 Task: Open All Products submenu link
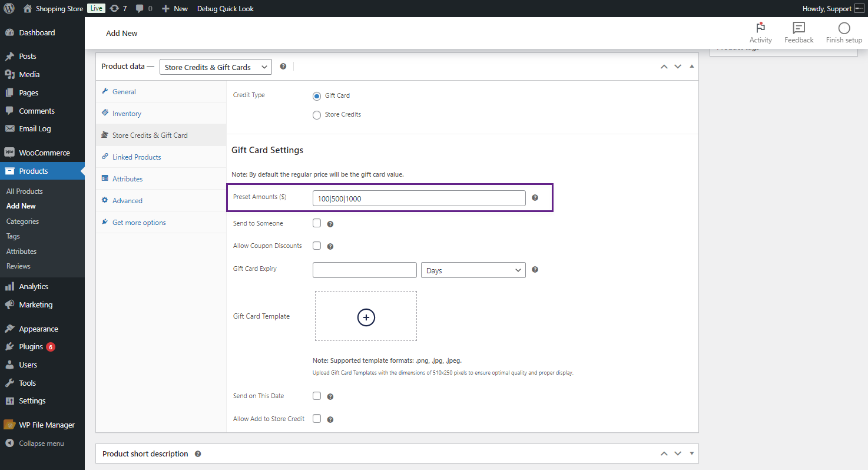click(x=25, y=191)
